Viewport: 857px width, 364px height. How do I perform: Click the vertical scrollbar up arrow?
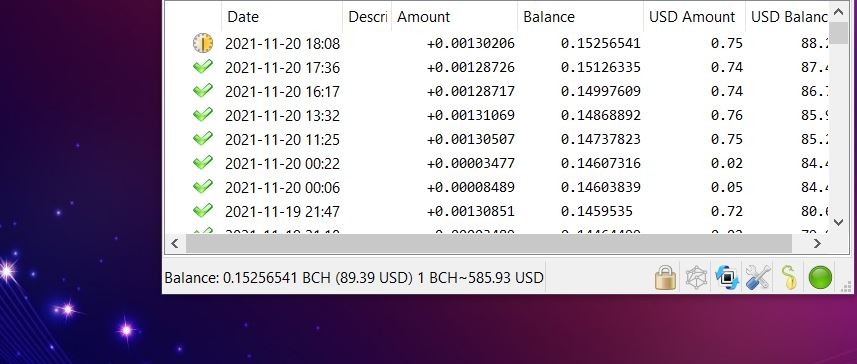pos(839,12)
